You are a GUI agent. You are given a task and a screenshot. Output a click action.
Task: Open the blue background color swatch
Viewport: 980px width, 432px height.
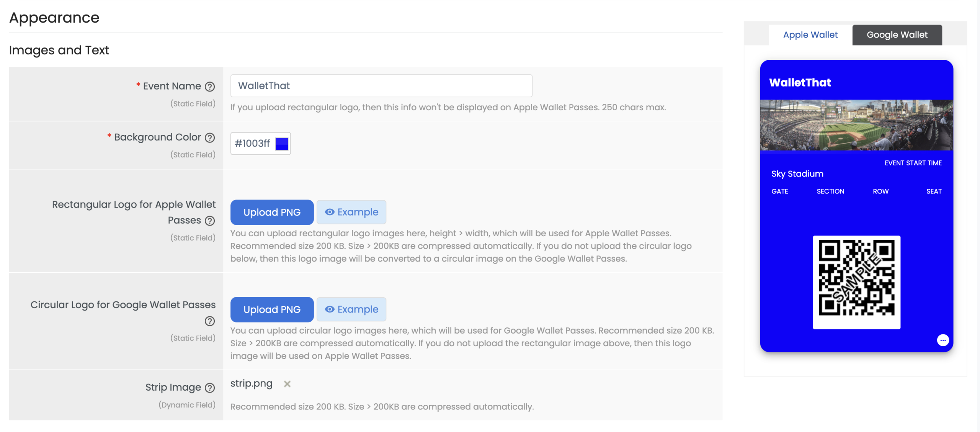pos(282,144)
